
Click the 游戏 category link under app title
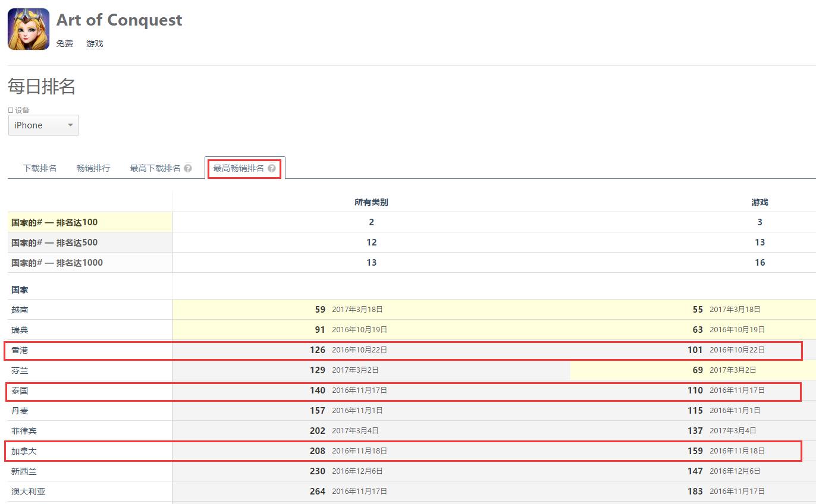coord(95,44)
